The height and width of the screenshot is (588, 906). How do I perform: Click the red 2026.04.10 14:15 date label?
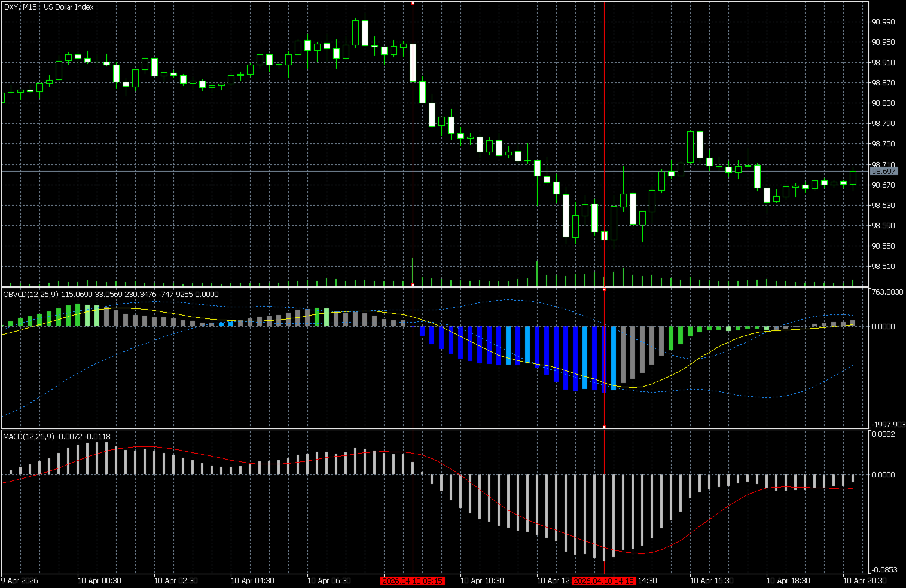pyautogui.click(x=604, y=581)
